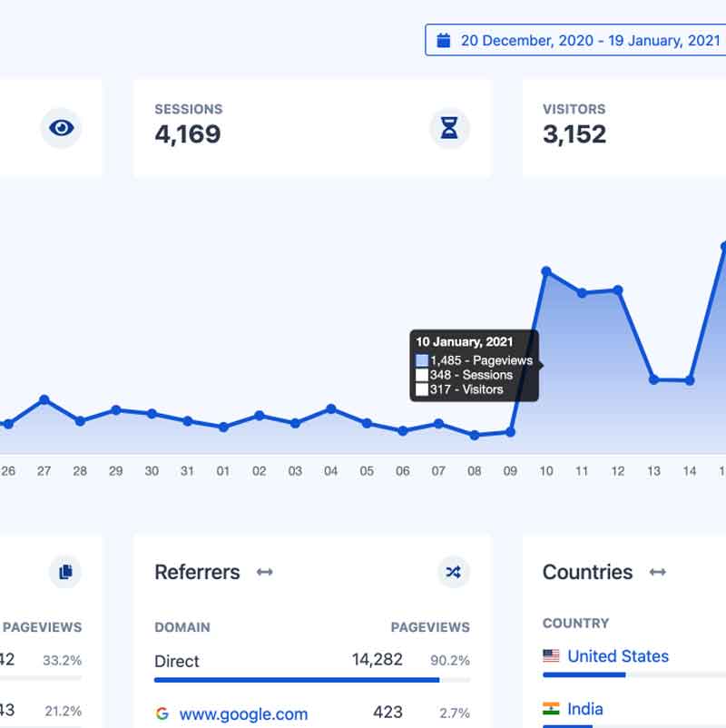
Task: Click the United States flag icon
Action: (x=551, y=655)
